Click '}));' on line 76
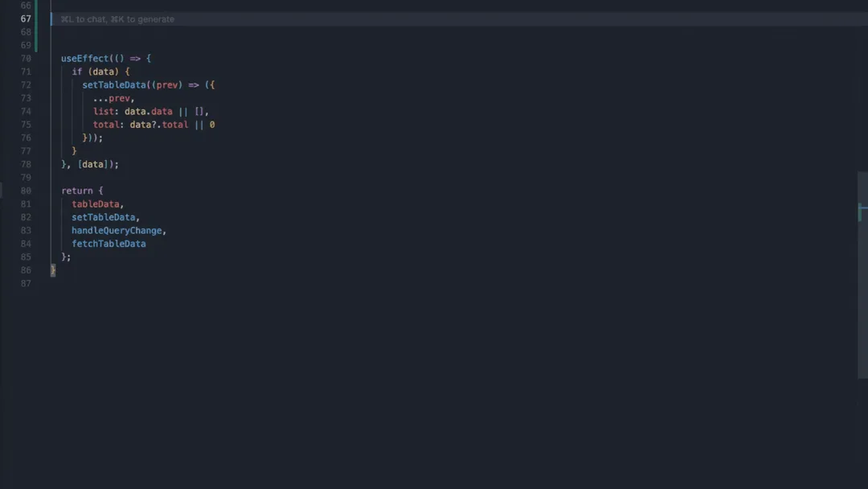 tap(92, 138)
